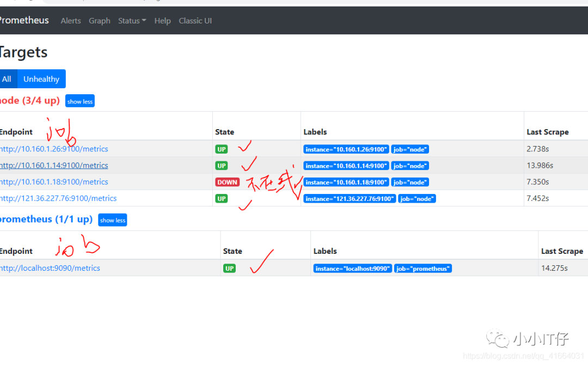The width and height of the screenshot is (588, 365).
Task: Open endpoint 121.36.227.76:9100/metrics
Action: pos(58,198)
